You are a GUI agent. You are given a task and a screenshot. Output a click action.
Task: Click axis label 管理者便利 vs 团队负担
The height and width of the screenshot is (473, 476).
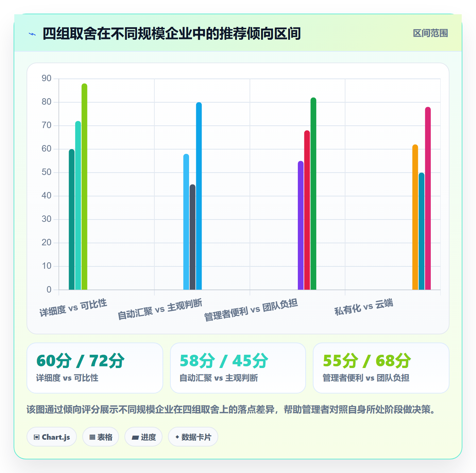coord(251,310)
